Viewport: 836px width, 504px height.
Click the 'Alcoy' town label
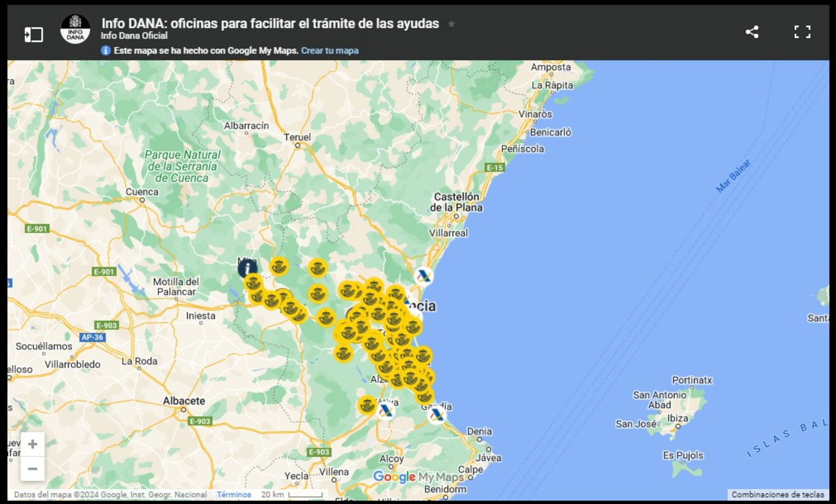click(x=391, y=459)
